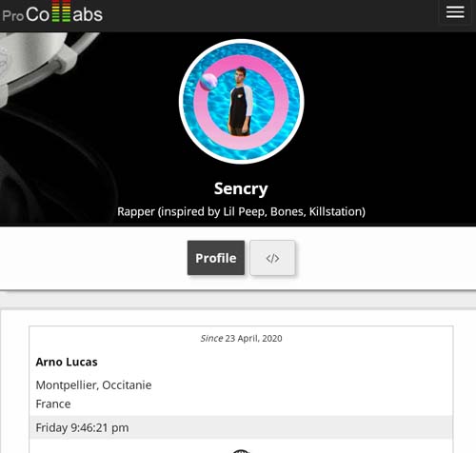This screenshot has height=453, width=476.
Task: Click the Arno Lucas name
Action: click(67, 362)
